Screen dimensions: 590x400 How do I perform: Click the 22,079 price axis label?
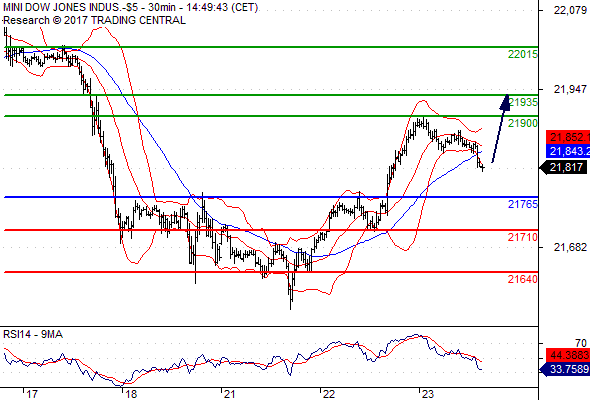pos(570,10)
